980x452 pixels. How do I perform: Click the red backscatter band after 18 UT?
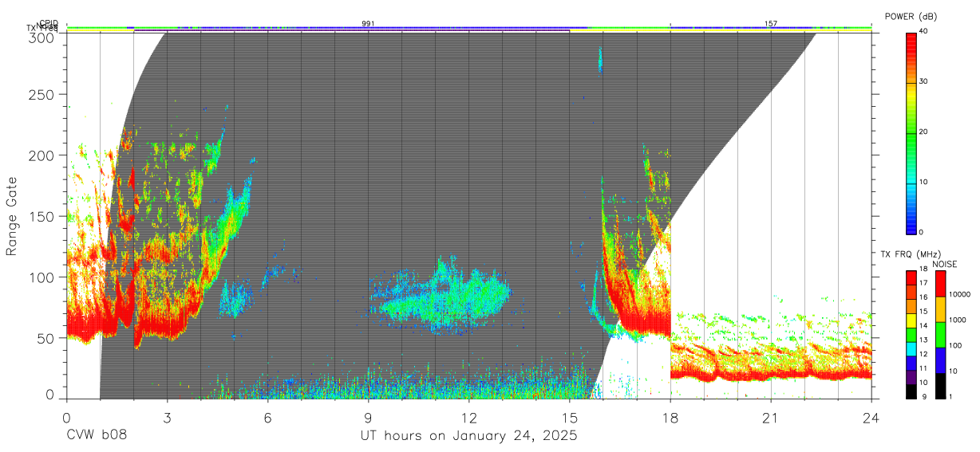[x=771, y=371]
